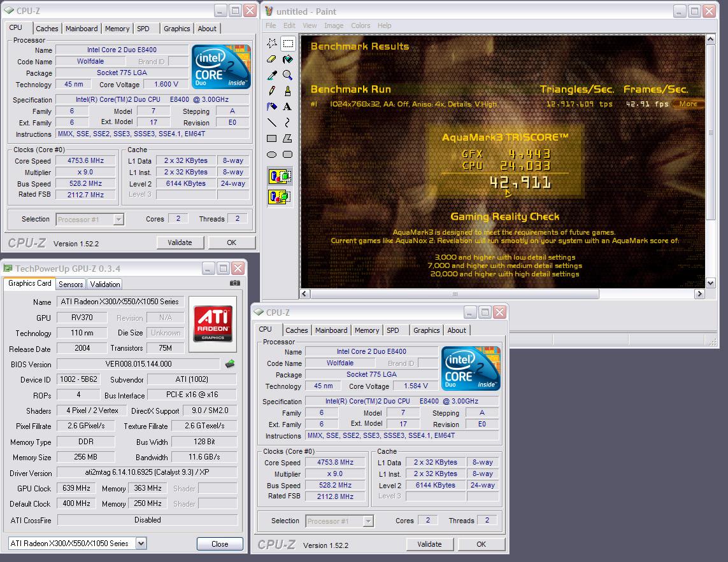Open the Graphics tab in upper CPU-Z
The height and width of the screenshot is (562, 728).
[177, 29]
